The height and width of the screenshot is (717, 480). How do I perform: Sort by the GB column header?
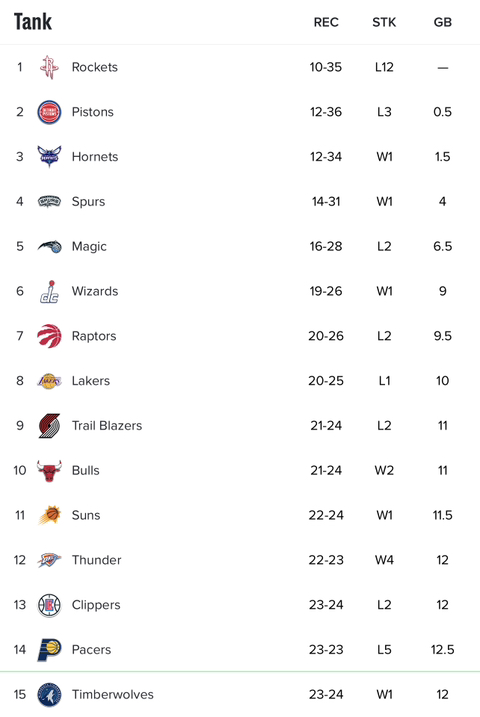coord(443,22)
